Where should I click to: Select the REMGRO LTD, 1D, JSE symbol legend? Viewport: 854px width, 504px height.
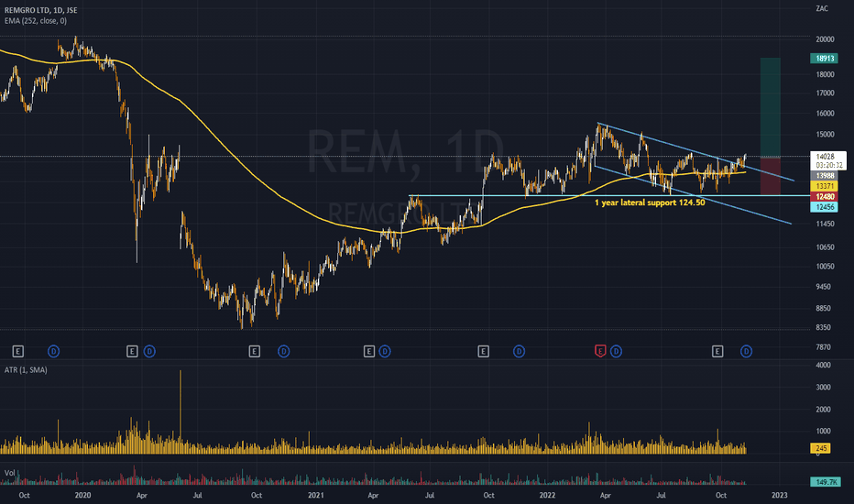coord(41,10)
